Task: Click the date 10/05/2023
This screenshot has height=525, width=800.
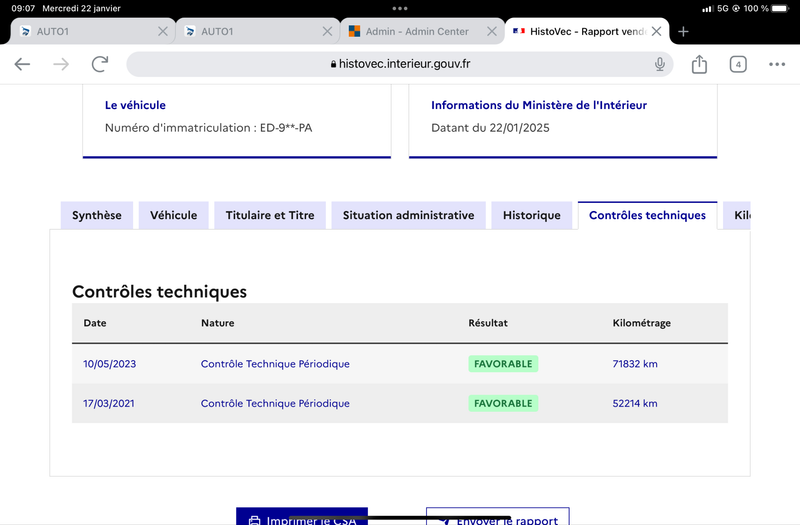Action: pos(110,364)
